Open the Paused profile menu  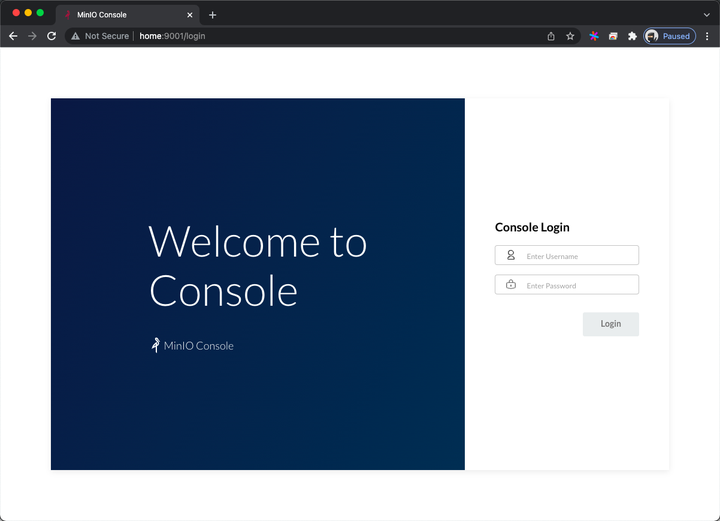click(669, 36)
